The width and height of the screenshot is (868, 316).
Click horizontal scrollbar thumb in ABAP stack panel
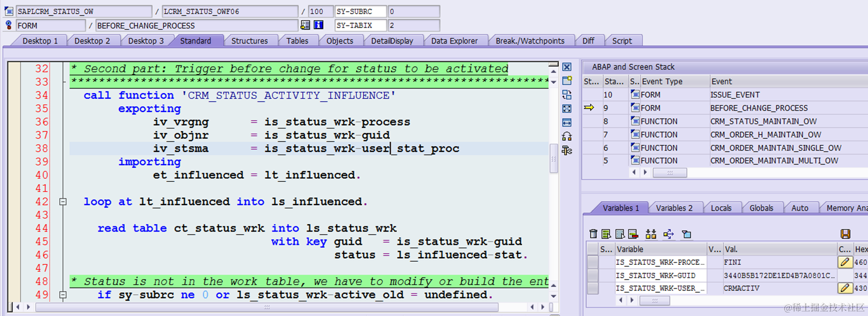(x=670, y=173)
